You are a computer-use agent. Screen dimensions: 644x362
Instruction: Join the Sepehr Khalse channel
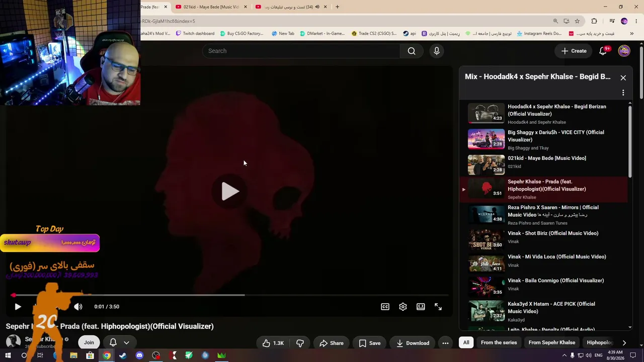tap(89, 342)
